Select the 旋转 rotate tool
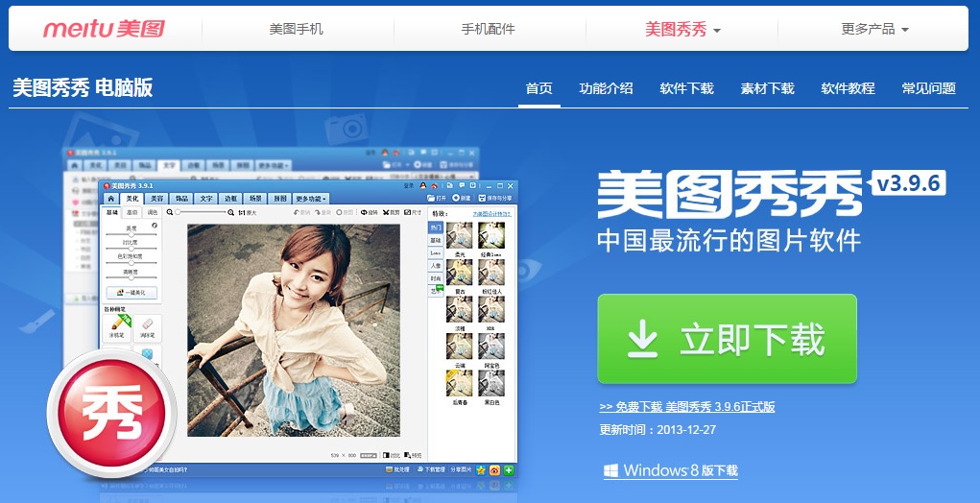The height and width of the screenshot is (503, 980). 369,212
